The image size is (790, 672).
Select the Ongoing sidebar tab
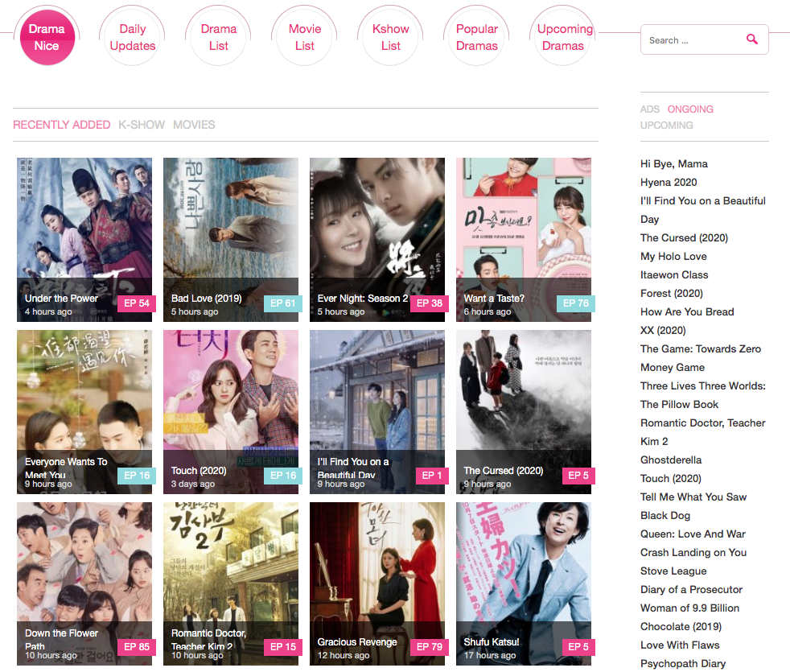pos(690,109)
